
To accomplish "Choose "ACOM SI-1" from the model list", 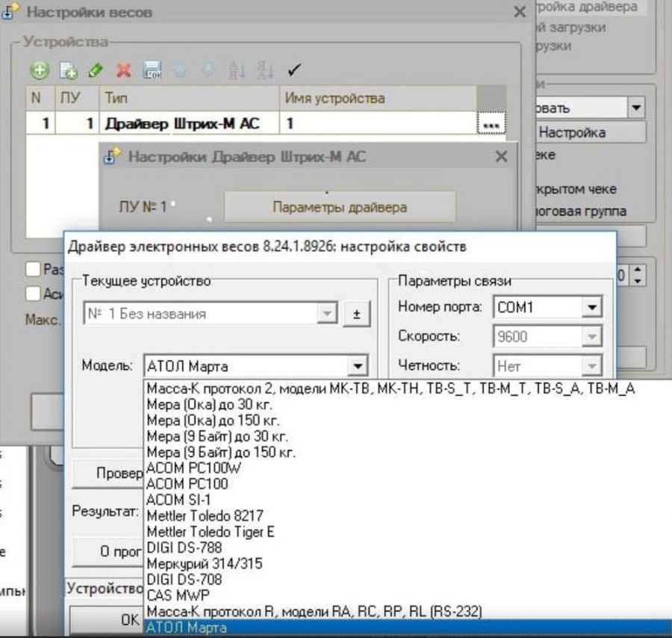I will click(407, 500).
